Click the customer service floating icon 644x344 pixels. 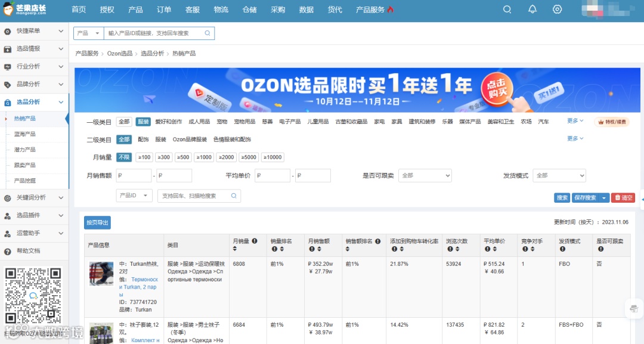634,309
